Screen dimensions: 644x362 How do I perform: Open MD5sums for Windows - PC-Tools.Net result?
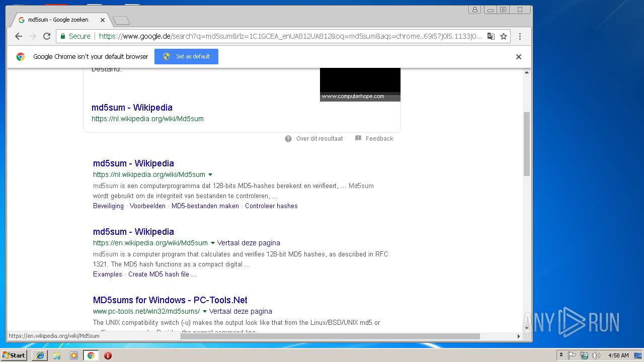pos(170,300)
